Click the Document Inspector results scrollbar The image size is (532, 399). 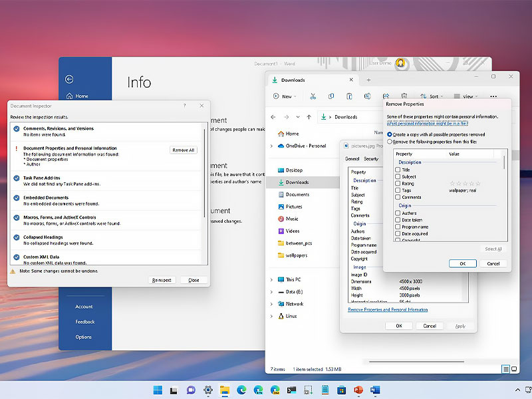click(205, 173)
